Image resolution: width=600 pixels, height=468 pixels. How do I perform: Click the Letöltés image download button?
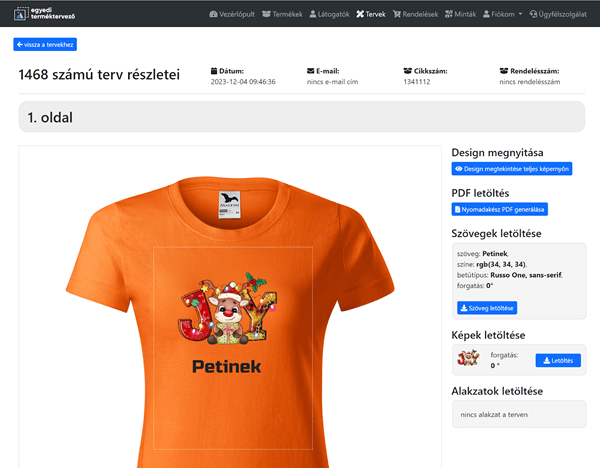558,360
